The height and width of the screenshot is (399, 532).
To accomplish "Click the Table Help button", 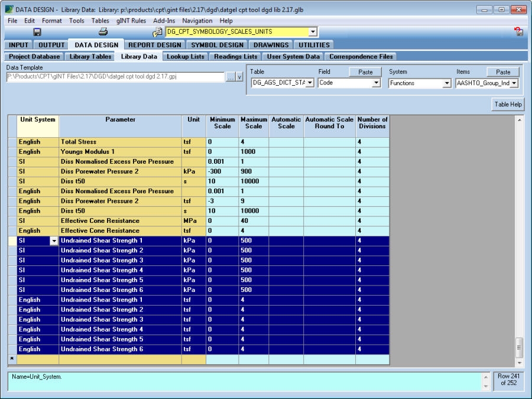I will 508,105.
